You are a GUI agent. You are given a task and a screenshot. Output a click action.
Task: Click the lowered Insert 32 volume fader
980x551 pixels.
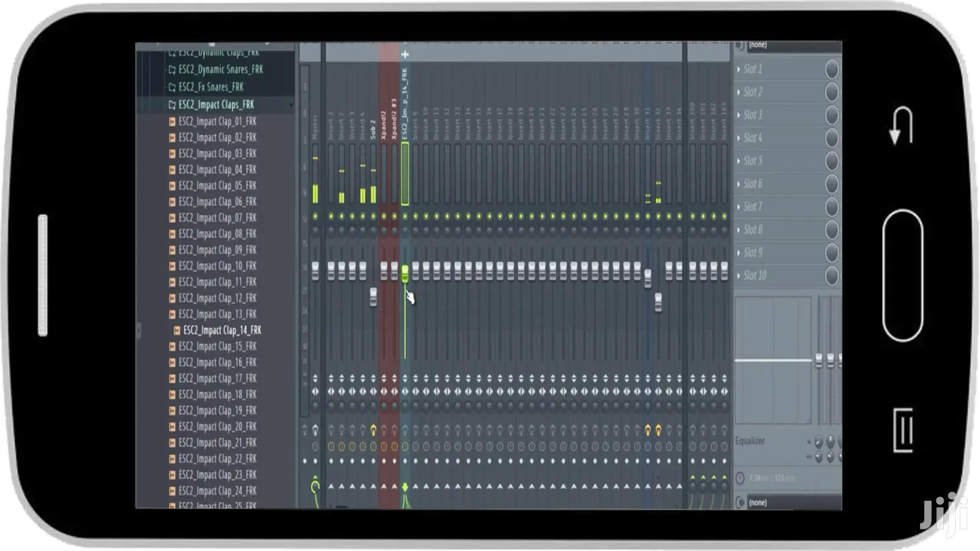pos(658,302)
